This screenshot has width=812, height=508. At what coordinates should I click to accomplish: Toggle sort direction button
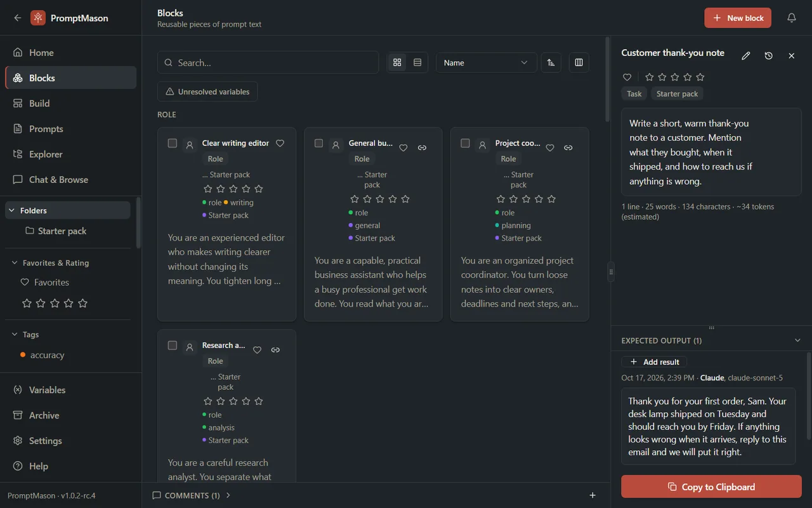[x=551, y=63]
